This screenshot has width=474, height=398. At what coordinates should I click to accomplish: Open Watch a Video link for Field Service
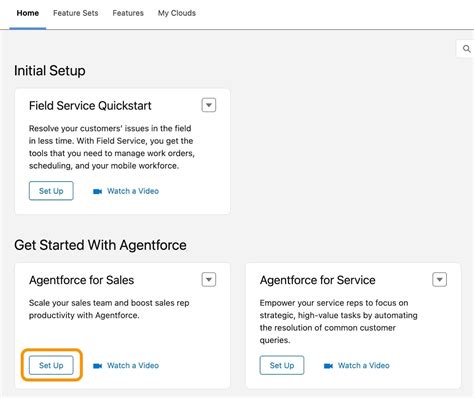coord(133,191)
